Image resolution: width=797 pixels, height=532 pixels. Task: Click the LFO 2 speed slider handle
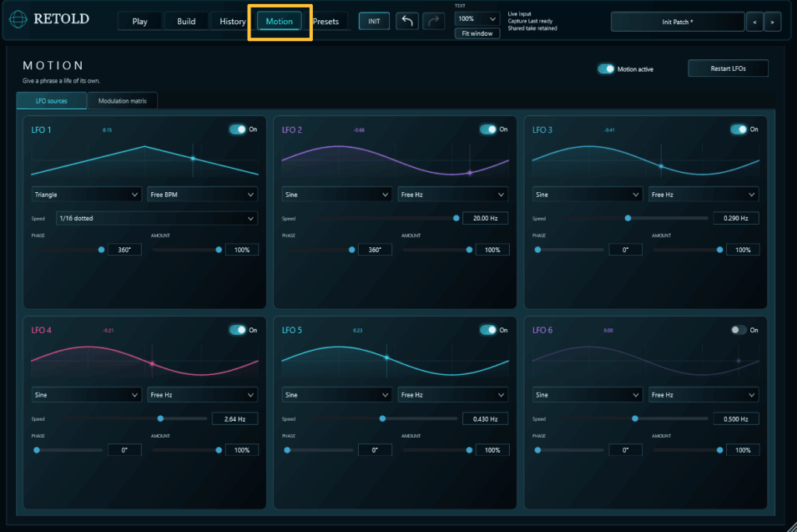click(x=456, y=219)
